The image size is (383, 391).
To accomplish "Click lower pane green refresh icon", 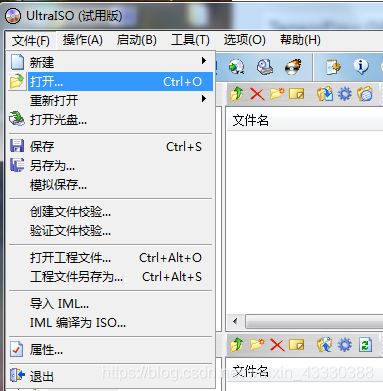I will pos(365,345).
